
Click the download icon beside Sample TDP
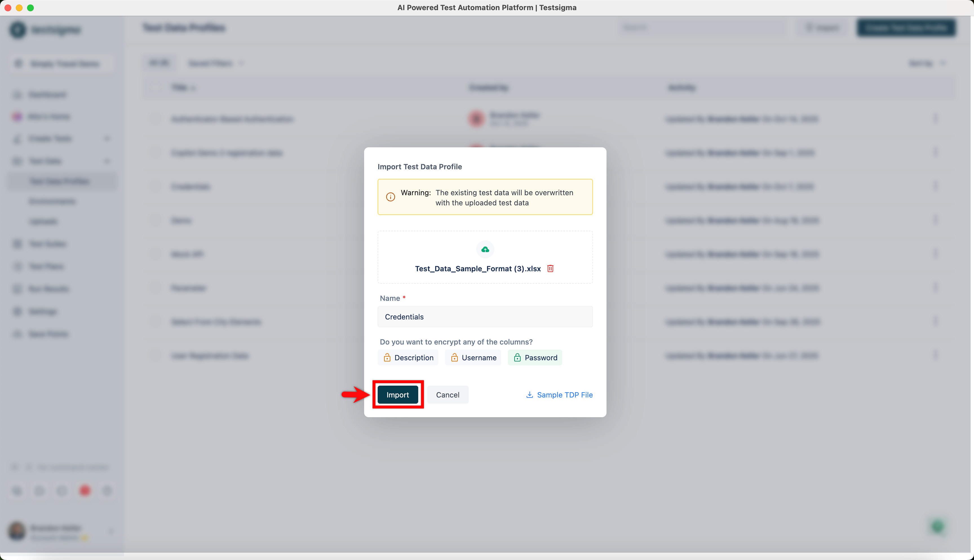[x=530, y=395]
